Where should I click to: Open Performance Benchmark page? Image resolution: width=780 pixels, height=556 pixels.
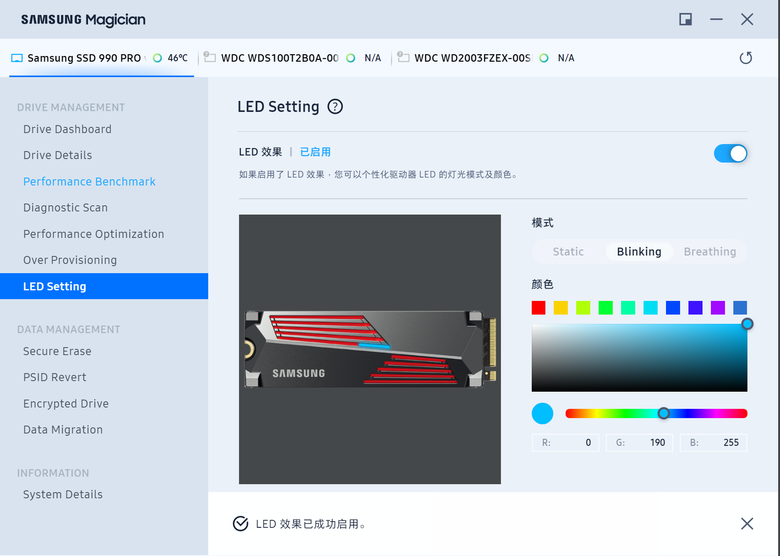tap(89, 182)
